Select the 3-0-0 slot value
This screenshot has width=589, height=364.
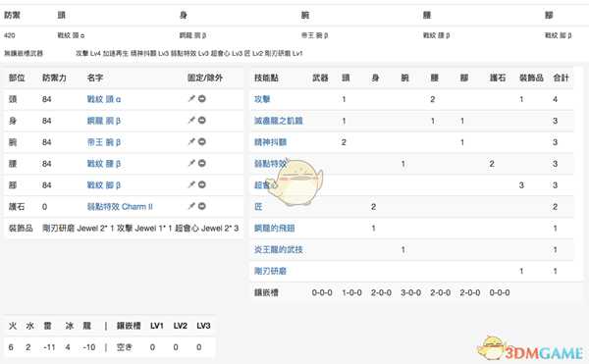click(x=410, y=292)
